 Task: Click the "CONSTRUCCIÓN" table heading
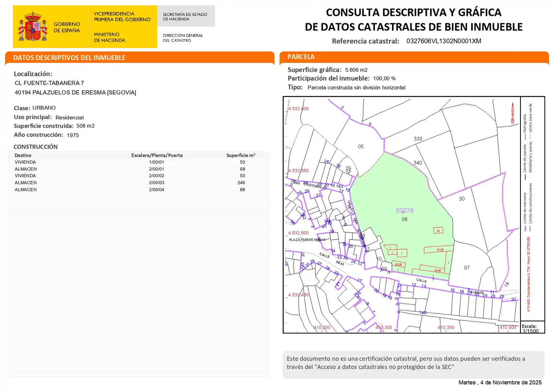tap(36, 147)
